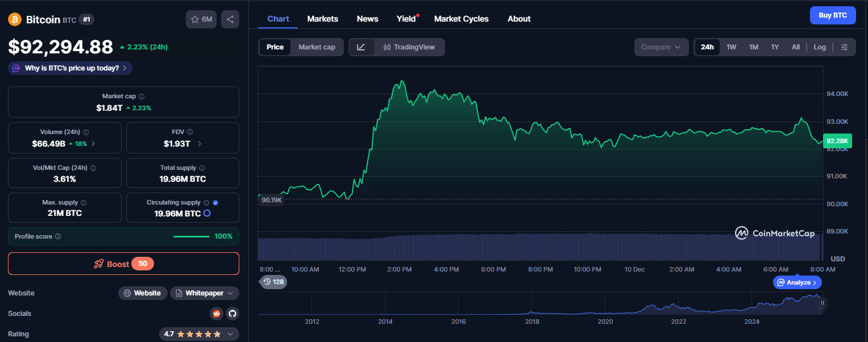Click the Boost 50 button
The image size is (868, 342).
click(x=123, y=264)
